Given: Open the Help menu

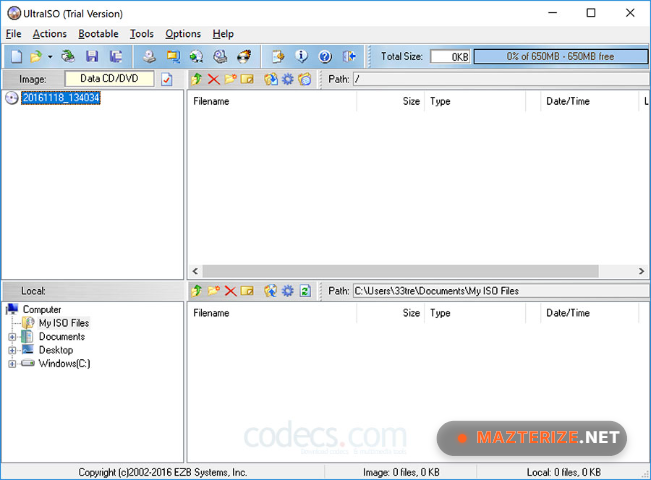Looking at the screenshot, I should pyautogui.click(x=223, y=34).
